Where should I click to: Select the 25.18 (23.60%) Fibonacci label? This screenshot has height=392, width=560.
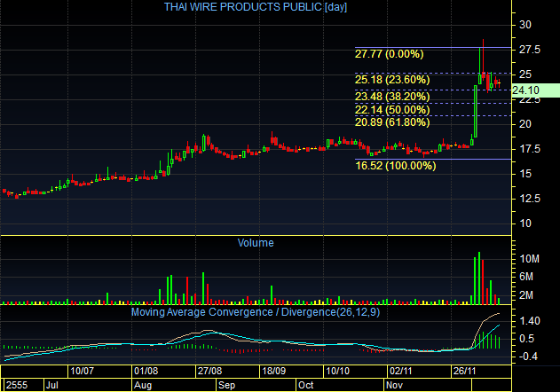[392, 79]
